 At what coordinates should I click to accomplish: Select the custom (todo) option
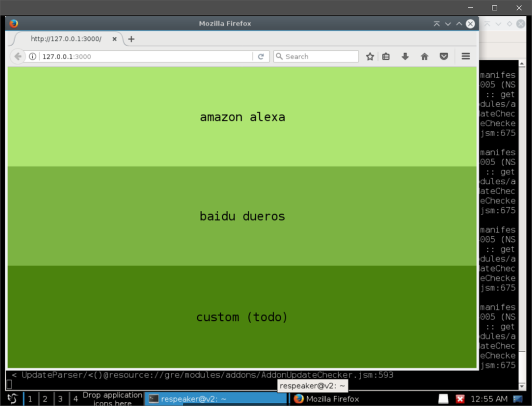[x=242, y=317]
